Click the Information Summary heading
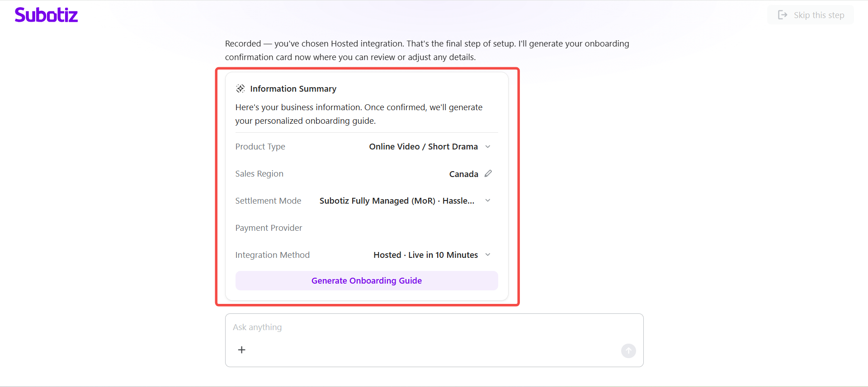The height and width of the screenshot is (387, 868). (x=293, y=89)
